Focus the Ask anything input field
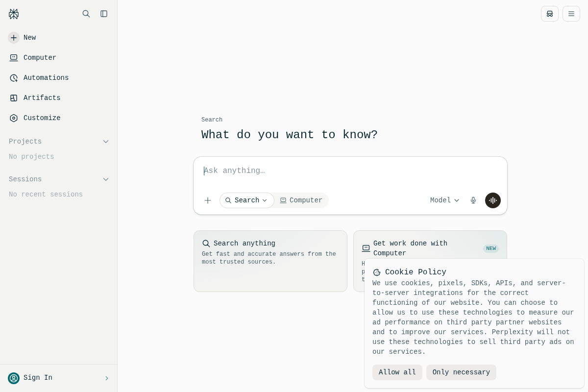This screenshot has width=588, height=392. click(350, 171)
